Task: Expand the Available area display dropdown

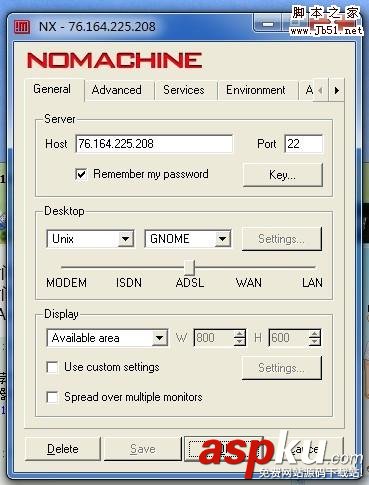Action: click(x=160, y=338)
